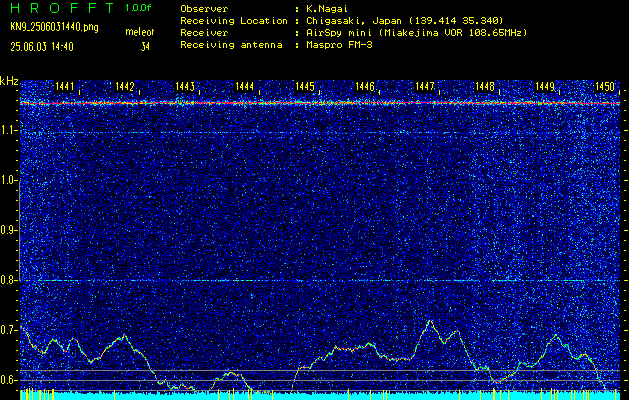Click the 1.0 frequency axis label
The height and width of the screenshot is (400, 629).
(9, 180)
